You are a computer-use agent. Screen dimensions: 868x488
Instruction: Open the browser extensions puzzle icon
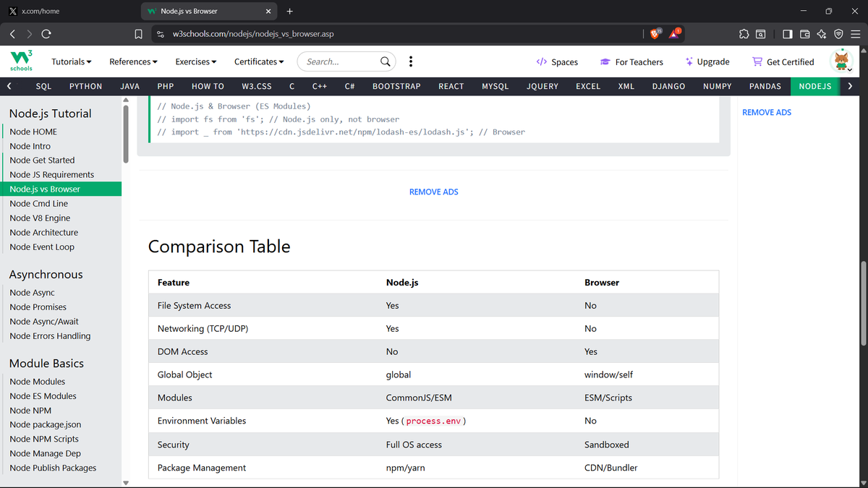point(744,34)
